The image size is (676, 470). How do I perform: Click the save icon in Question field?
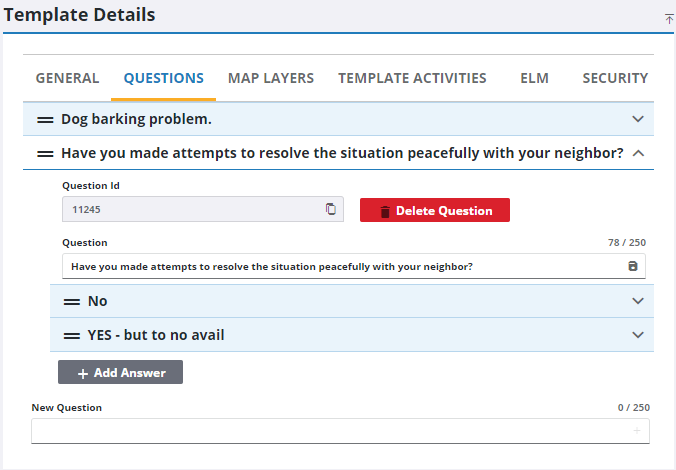(632, 266)
